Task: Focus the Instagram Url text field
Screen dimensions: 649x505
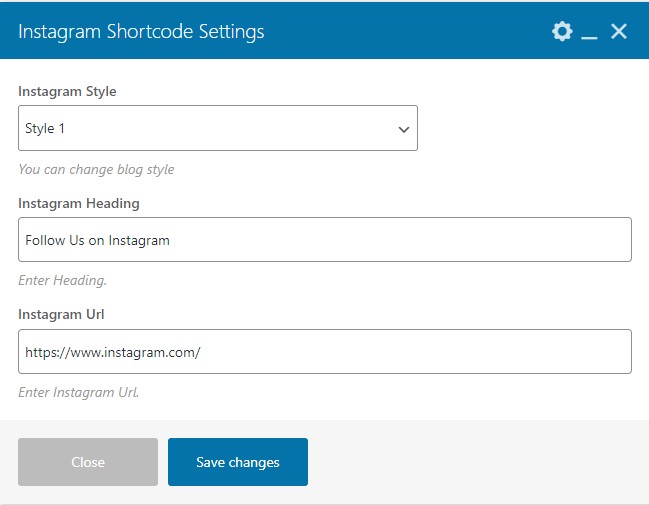Action: click(x=325, y=351)
